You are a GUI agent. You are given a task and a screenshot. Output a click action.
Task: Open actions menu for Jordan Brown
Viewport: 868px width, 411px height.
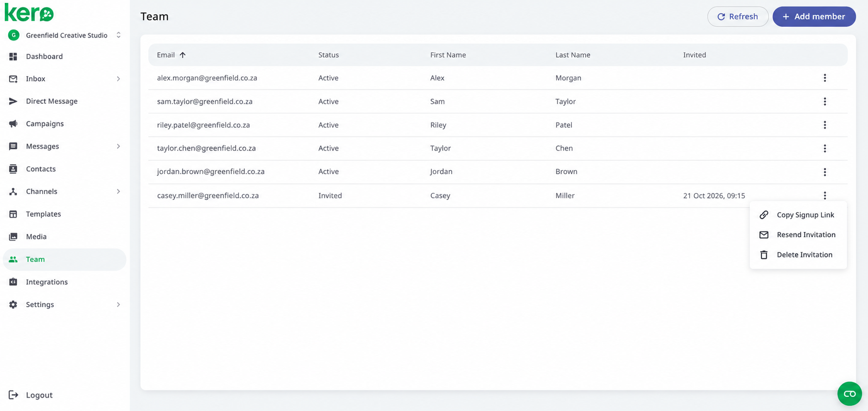825,172
